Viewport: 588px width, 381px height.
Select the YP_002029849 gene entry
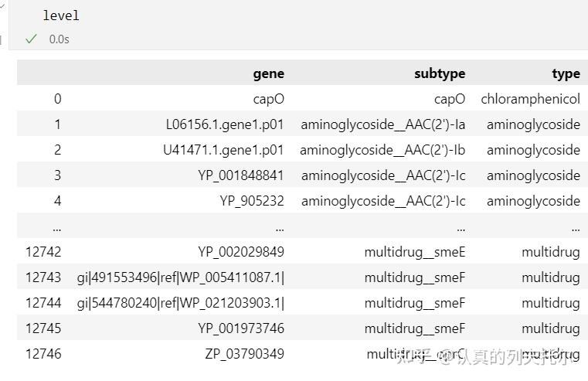point(241,252)
